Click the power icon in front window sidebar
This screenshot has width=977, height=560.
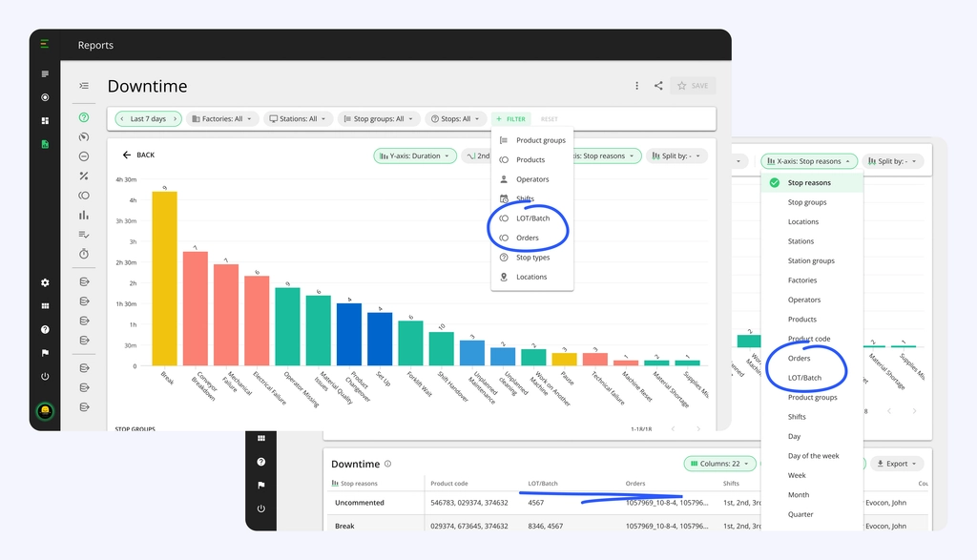coord(45,376)
